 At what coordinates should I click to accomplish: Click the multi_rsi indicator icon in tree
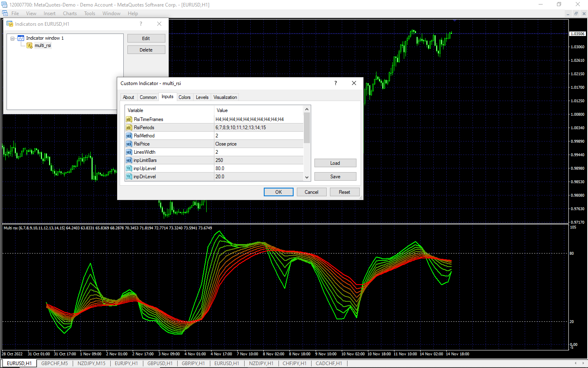pos(30,45)
